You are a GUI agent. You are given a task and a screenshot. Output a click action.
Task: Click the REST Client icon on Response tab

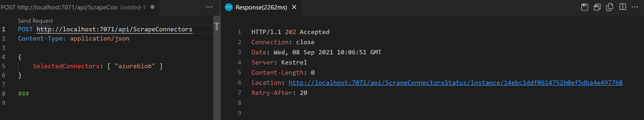coord(229,7)
